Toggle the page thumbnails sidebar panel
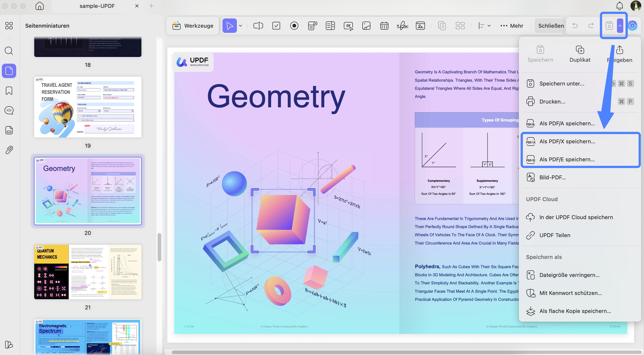 tap(9, 71)
